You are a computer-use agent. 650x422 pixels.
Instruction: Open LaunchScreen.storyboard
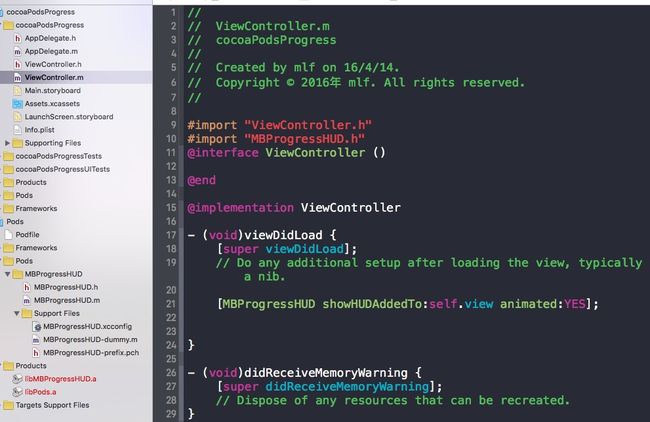pyautogui.click(x=69, y=117)
